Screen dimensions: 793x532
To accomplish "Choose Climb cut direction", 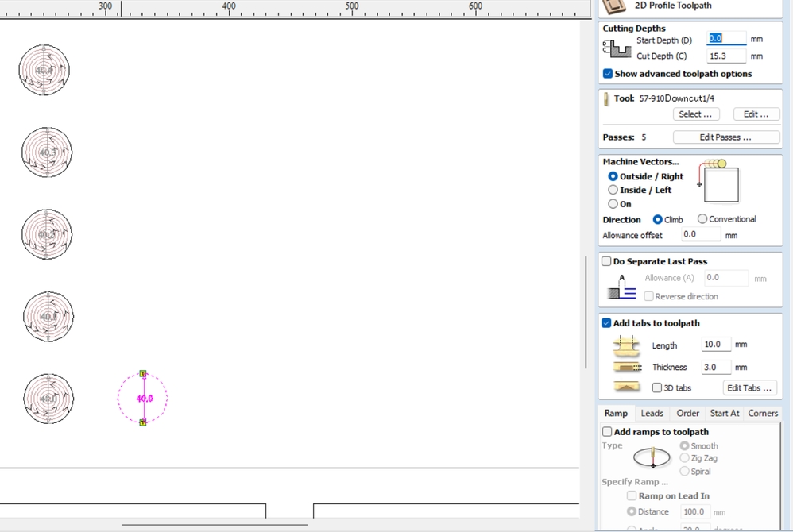I will (x=657, y=219).
